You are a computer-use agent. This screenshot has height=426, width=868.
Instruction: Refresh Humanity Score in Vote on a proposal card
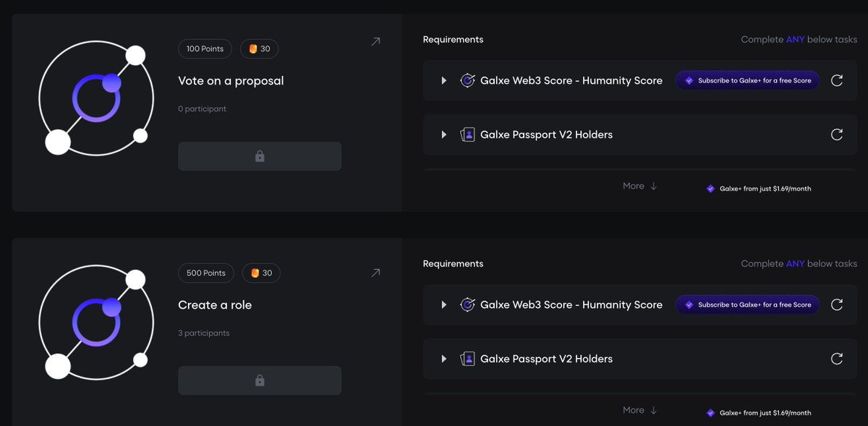(837, 80)
